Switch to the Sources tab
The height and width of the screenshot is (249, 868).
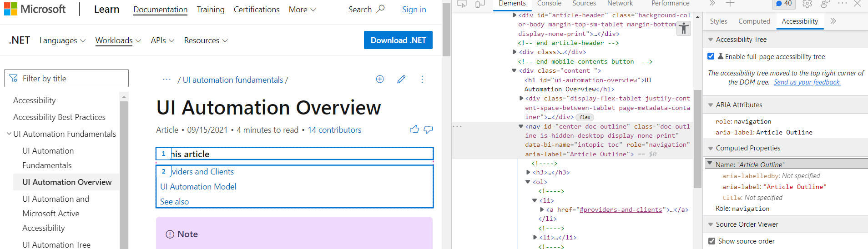(584, 4)
